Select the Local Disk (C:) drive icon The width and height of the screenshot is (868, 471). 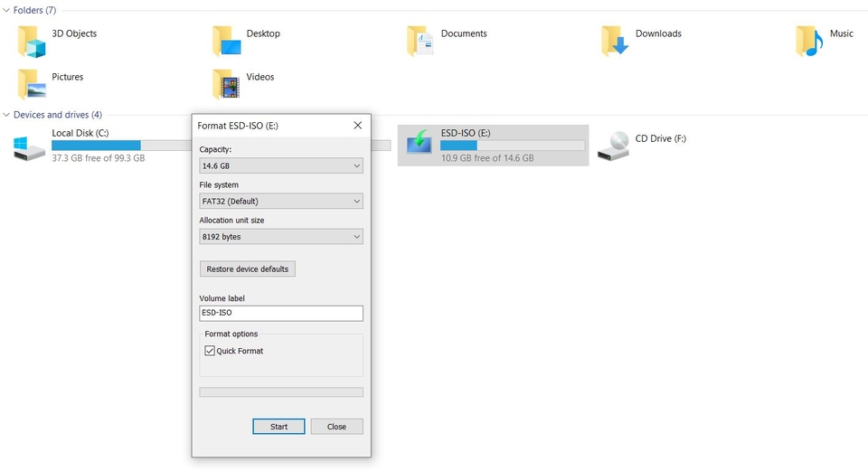[30, 146]
